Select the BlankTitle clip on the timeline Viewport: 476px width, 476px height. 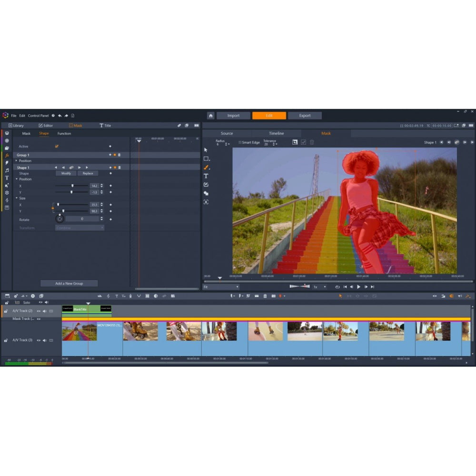click(86, 309)
